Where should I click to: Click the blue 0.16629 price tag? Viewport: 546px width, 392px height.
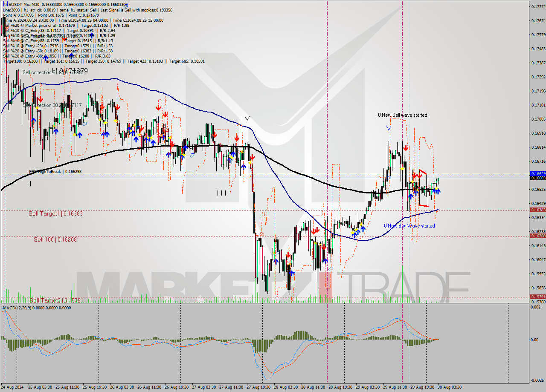tap(537, 174)
